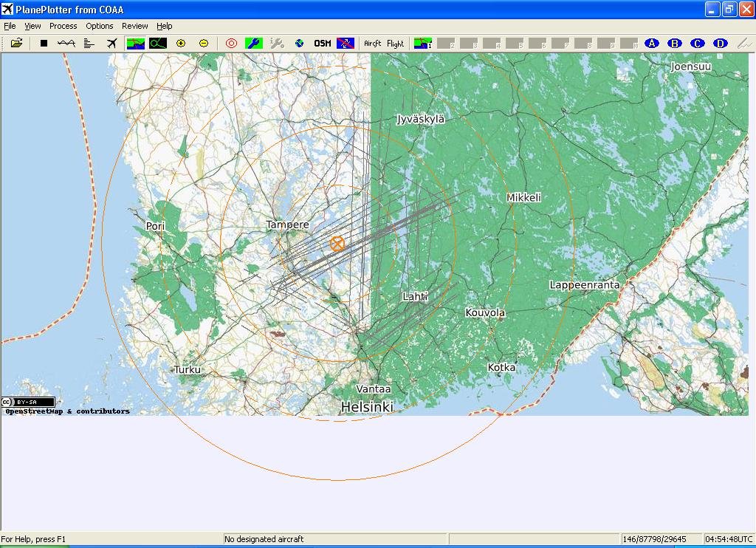Open the signal waveform view icon

click(x=66, y=44)
